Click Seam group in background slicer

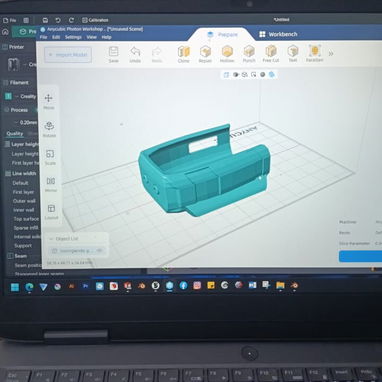[21, 256]
